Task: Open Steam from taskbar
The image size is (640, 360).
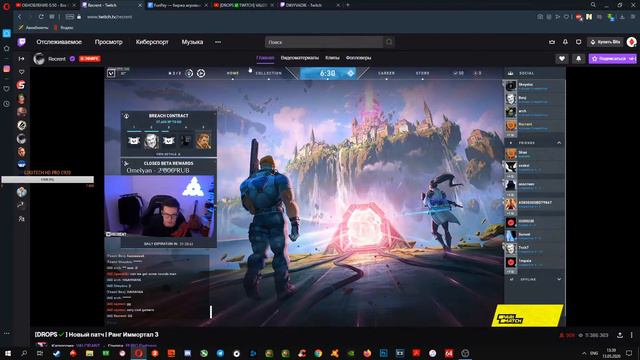Action: (57, 353)
